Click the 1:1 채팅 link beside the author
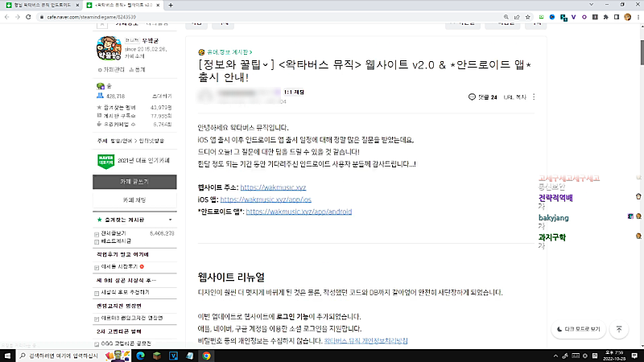The width and height of the screenshot is (644, 362). tap(295, 93)
